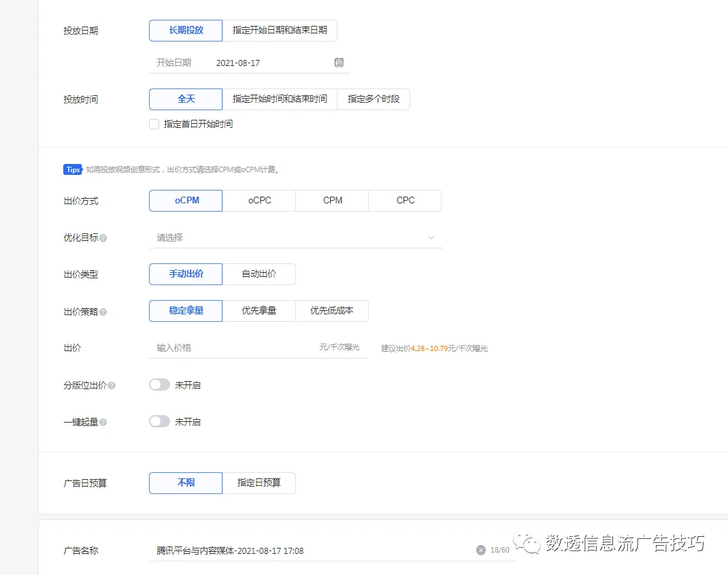Select CPC bidding method

pos(405,201)
